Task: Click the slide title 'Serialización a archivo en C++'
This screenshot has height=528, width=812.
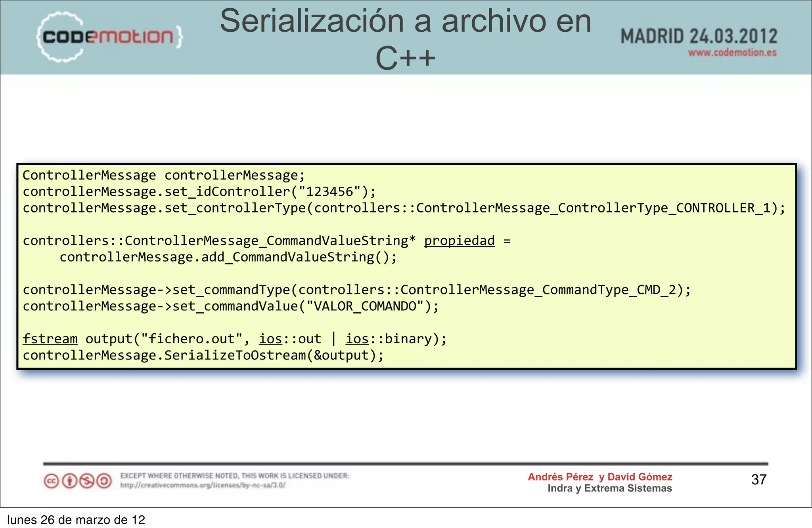Action: [x=406, y=39]
